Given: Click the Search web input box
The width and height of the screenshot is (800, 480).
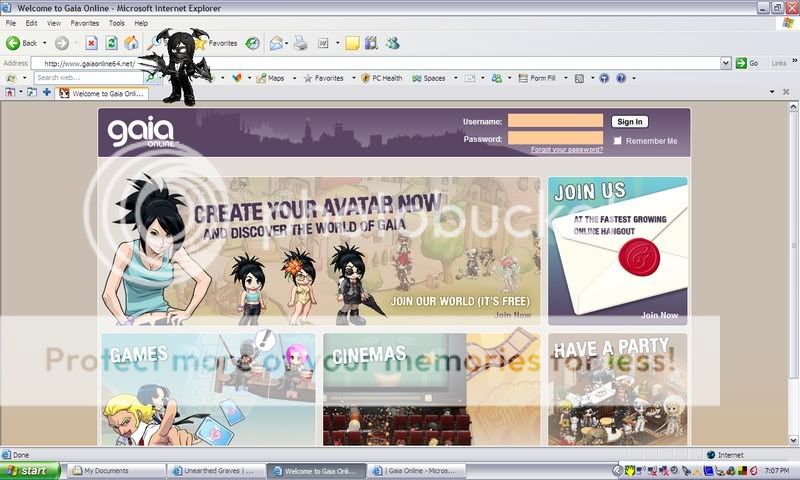Looking at the screenshot, I should (x=88, y=78).
